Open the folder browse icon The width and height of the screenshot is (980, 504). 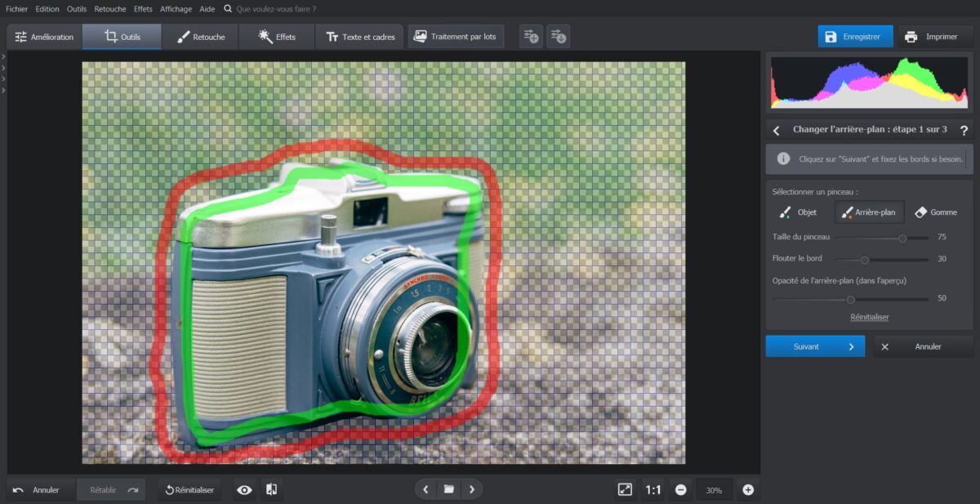click(x=448, y=489)
